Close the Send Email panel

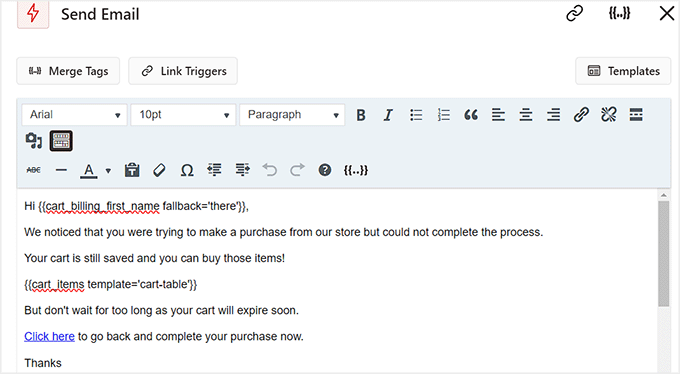(667, 14)
